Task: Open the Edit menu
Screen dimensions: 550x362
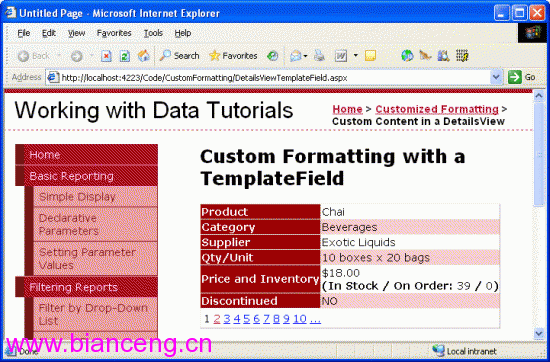Action: [49, 33]
